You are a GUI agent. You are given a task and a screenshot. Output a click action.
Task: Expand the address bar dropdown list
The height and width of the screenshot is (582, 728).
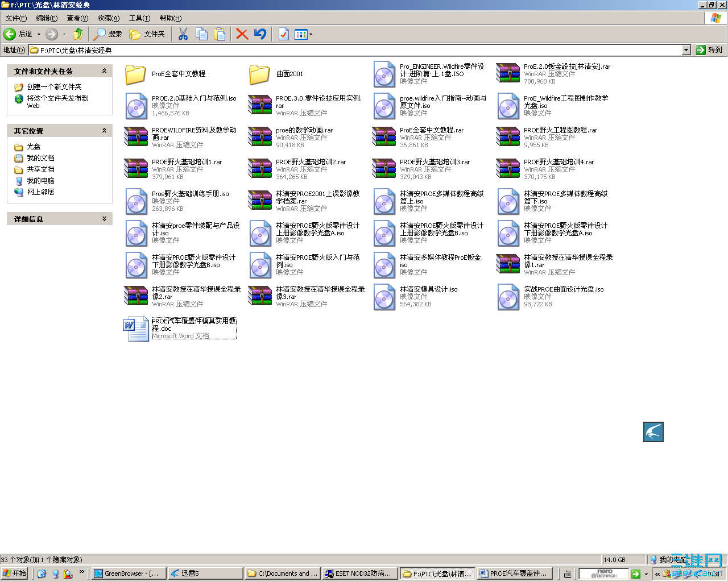[686, 50]
